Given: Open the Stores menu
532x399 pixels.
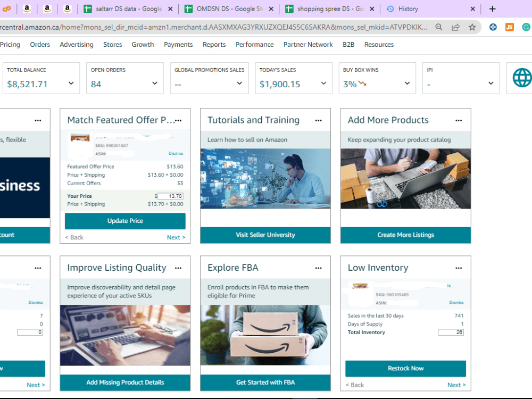Looking at the screenshot, I should pyautogui.click(x=113, y=45).
